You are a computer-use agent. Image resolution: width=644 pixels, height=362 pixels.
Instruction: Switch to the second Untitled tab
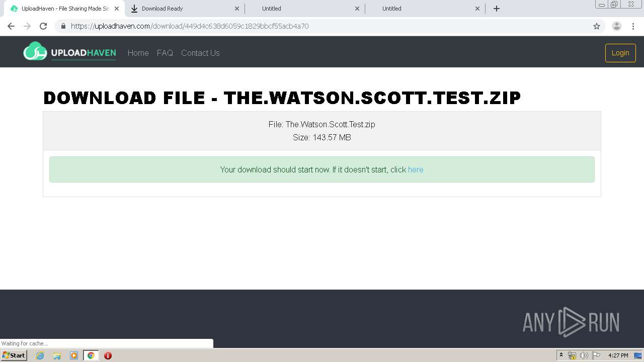pyautogui.click(x=425, y=9)
